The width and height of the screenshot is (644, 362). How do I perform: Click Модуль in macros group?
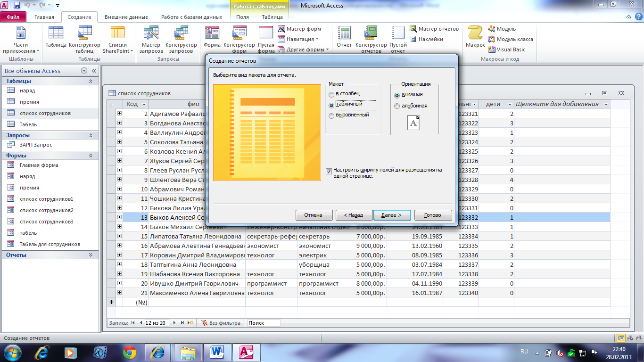(502, 29)
